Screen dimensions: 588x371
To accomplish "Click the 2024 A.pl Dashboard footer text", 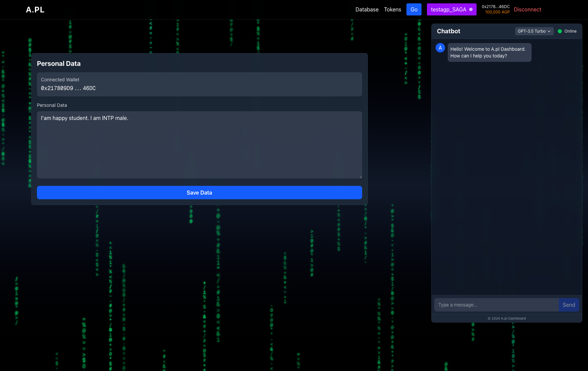I will point(507,319).
